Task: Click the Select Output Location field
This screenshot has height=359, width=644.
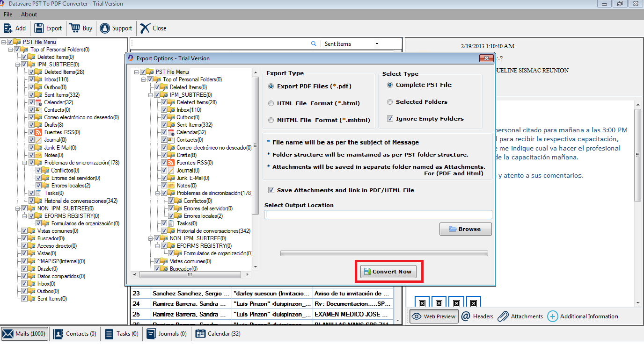Action: 378,215
